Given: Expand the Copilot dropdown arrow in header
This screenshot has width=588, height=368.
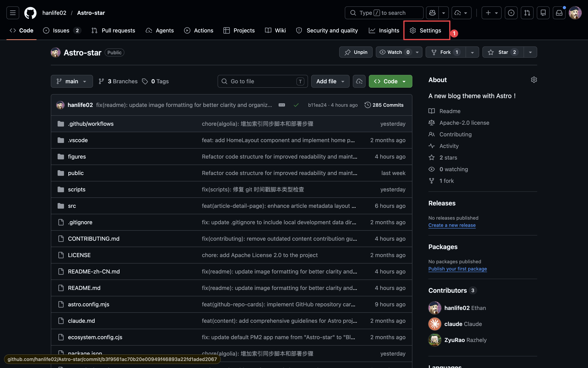Looking at the screenshot, I should pyautogui.click(x=443, y=13).
